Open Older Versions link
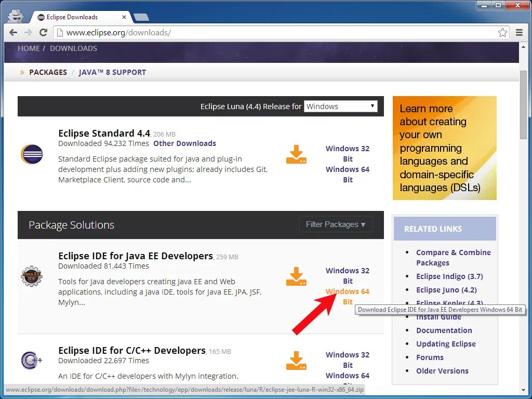The width and height of the screenshot is (532, 399). coord(443,371)
